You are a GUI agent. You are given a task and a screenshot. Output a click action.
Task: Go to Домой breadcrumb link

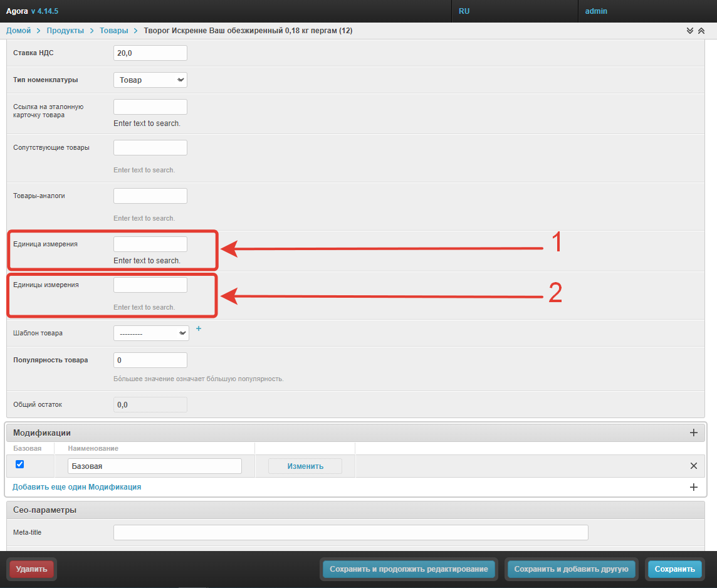pos(19,31)
